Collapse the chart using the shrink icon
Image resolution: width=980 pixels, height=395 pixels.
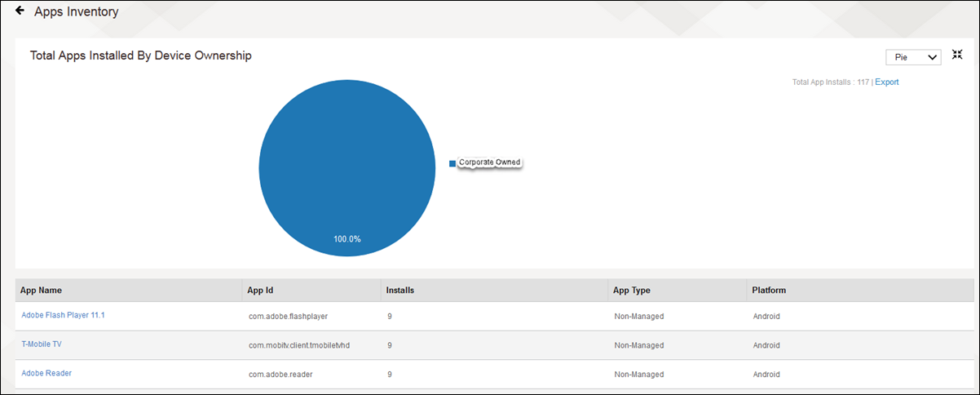coord(957,55)
